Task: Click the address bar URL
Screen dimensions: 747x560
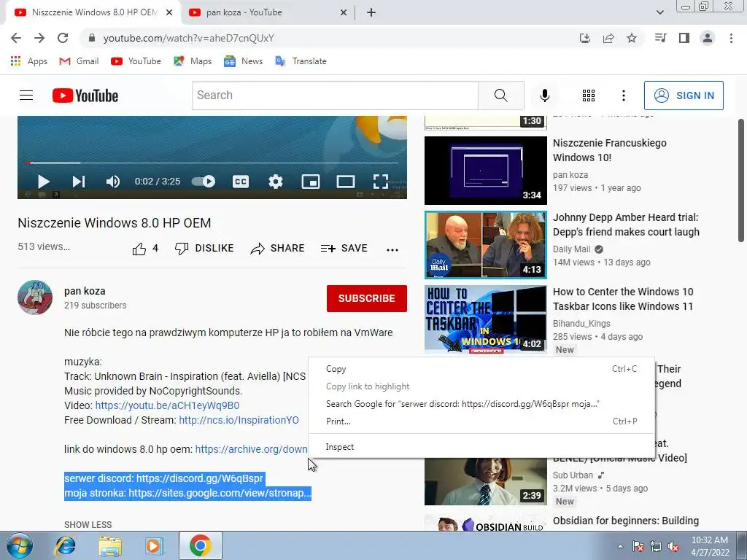Action: coord(189,38)
